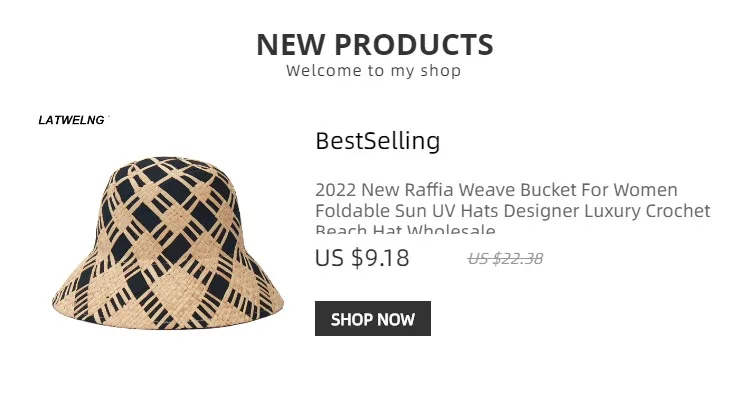
Task: Open the raffia bucket hat product image
Action: (x=168, y=243)
